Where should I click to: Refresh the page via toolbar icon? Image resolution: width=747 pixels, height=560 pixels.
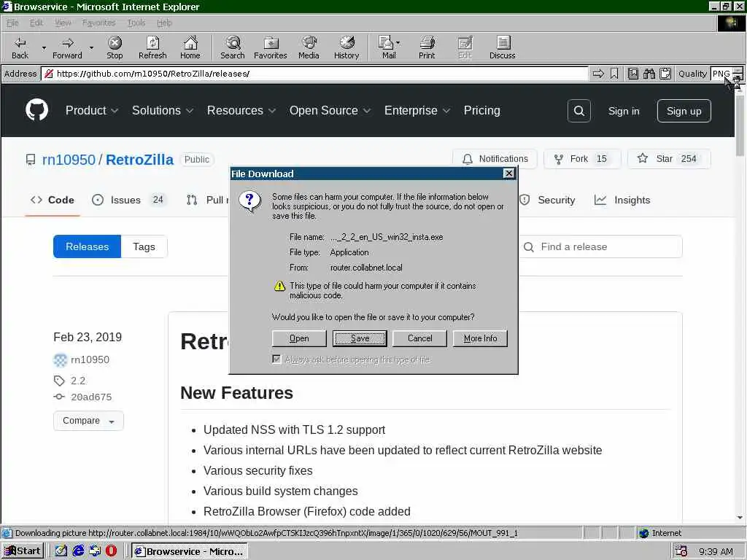pyautogui.click(x=152, y=47)
